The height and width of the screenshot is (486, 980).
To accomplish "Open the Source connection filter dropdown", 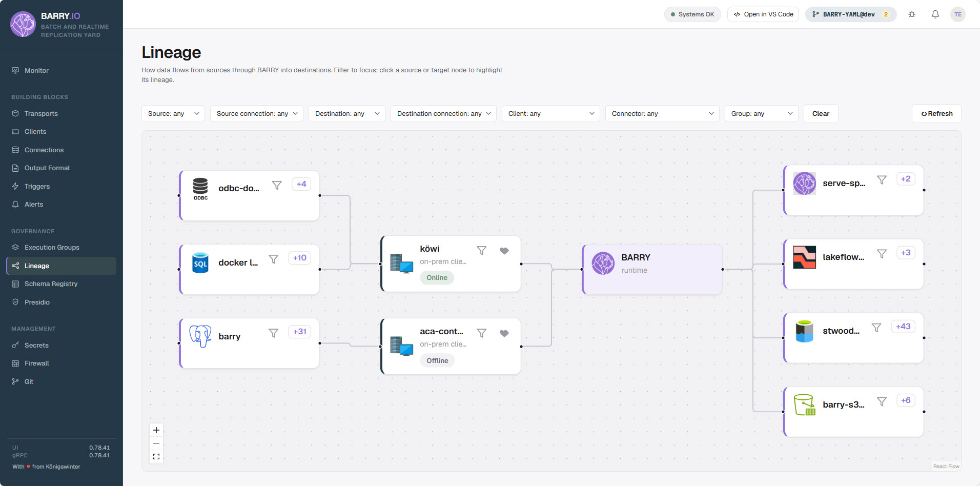I will [x=257, y=114].
